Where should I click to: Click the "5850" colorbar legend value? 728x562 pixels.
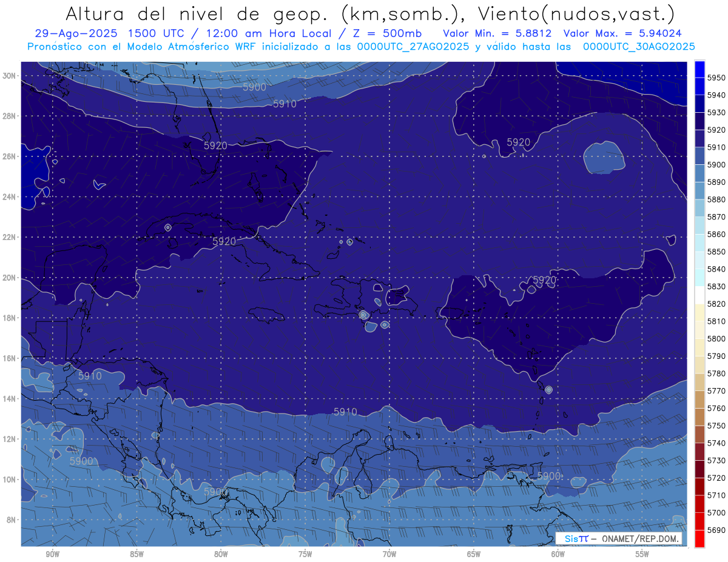pyautogui.click(x=716, y=252)
